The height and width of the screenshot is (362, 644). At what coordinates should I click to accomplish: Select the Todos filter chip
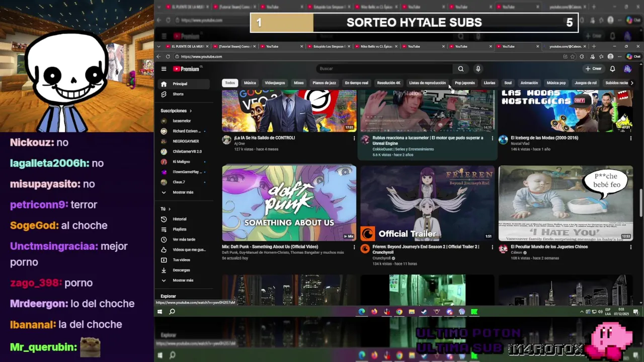click(x=230, y=83)
